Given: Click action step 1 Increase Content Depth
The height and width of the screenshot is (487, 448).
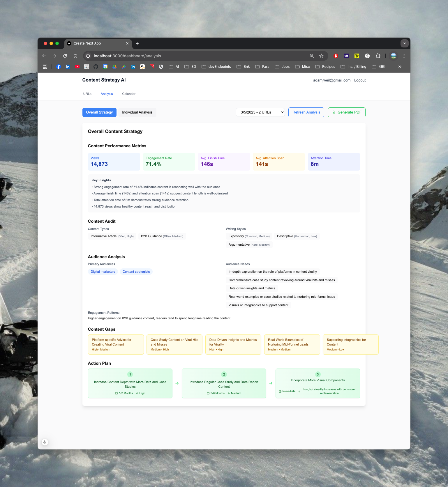Looking at the screenshot, I should [x=130, y=383].
